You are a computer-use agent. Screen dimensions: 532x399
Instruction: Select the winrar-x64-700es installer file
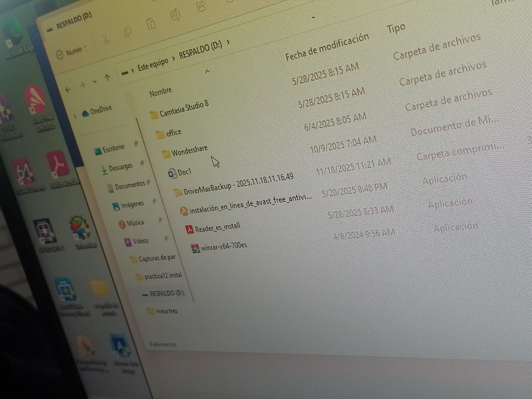point(223,246)
